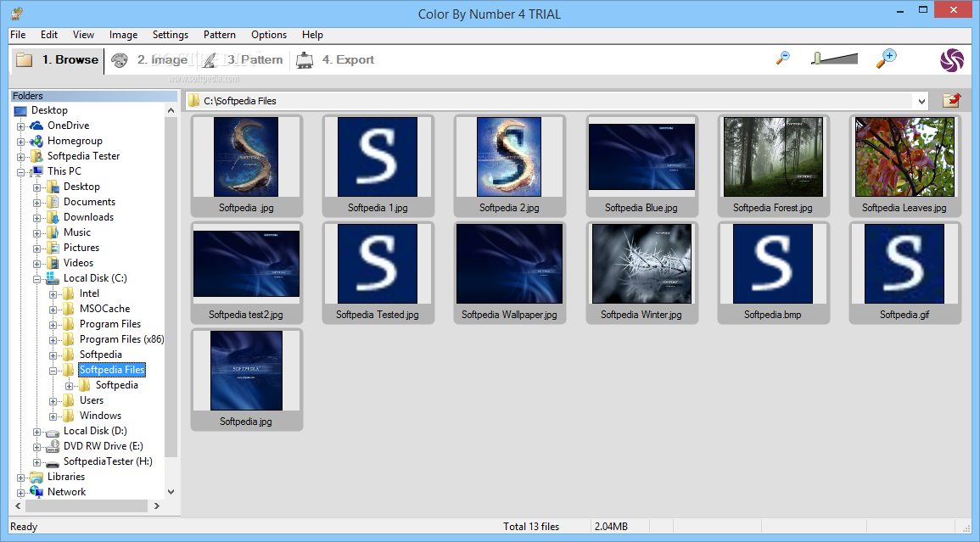Select the Music folder in tree

pos(77,232)
